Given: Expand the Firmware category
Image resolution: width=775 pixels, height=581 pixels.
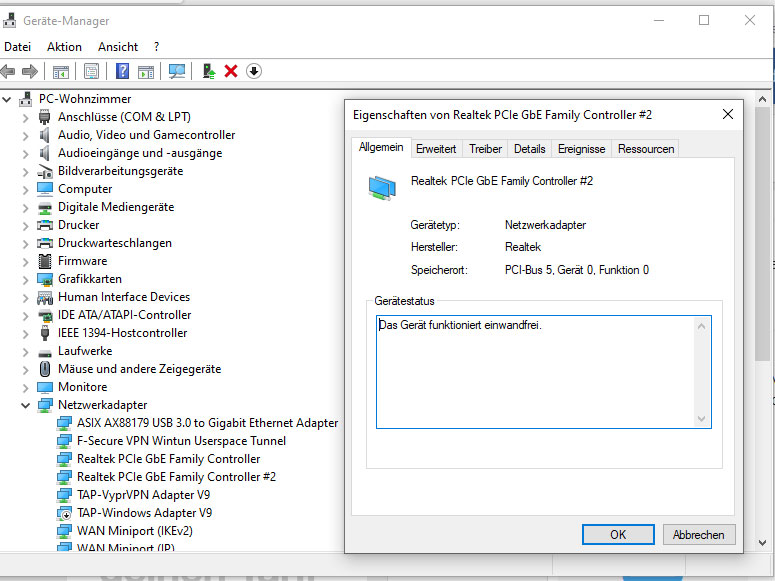Looking at the screenshot, I should [25, 262].
